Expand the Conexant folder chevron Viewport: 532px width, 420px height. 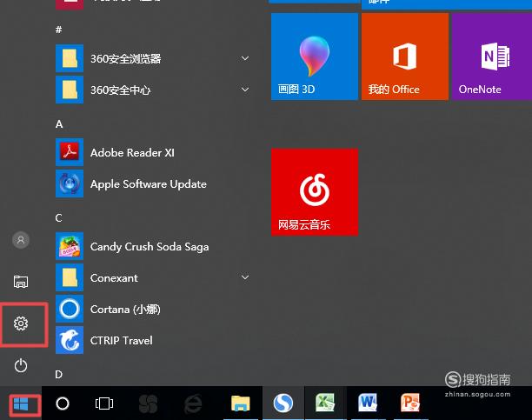(245, 277)
